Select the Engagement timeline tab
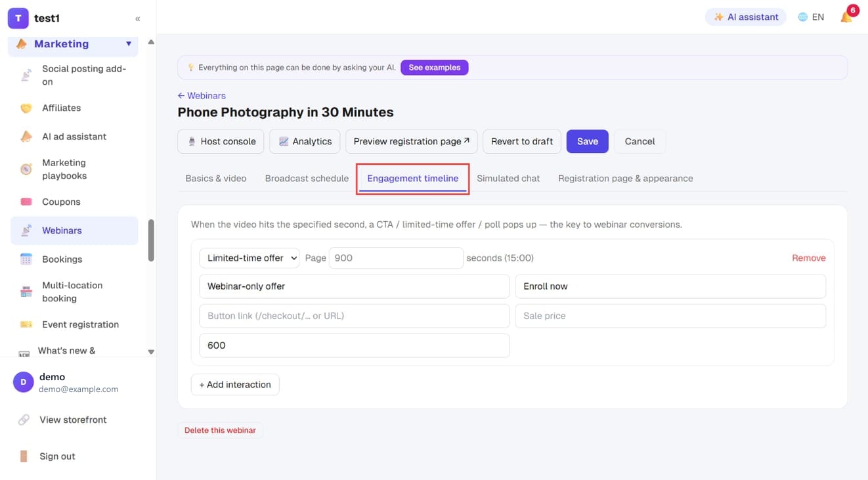This screenshot has width=868, height=480. point(413,179)
